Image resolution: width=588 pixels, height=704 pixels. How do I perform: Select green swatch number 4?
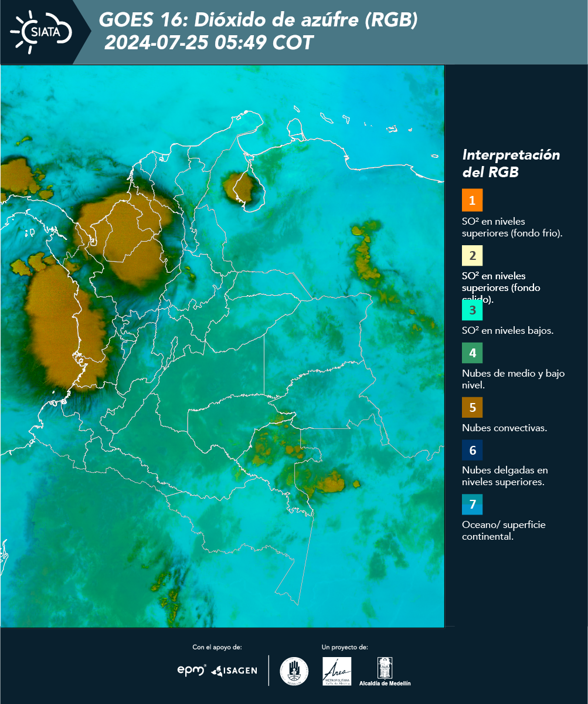pyautogui.click(x=472, y=353)
